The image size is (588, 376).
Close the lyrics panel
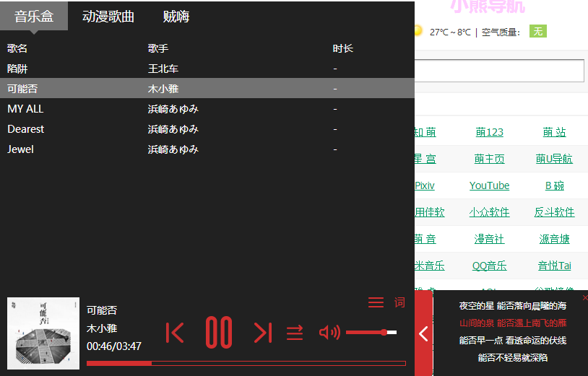[585, 298]
